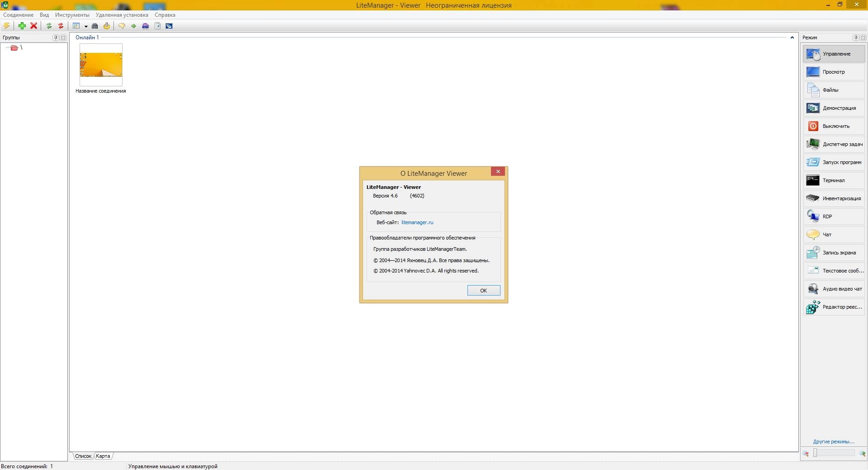Click the Версия 4.6 text
Screen dimensions: 868x470
tap(385, 196)
